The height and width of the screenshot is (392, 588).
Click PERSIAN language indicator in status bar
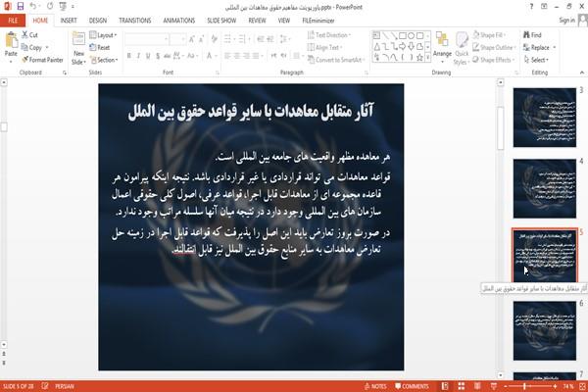65,386
